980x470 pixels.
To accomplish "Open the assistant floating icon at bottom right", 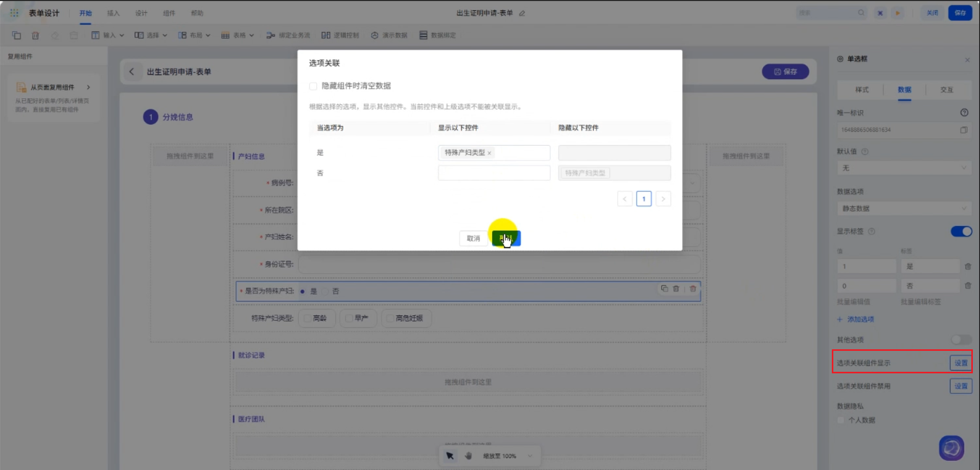I will 951,448.
